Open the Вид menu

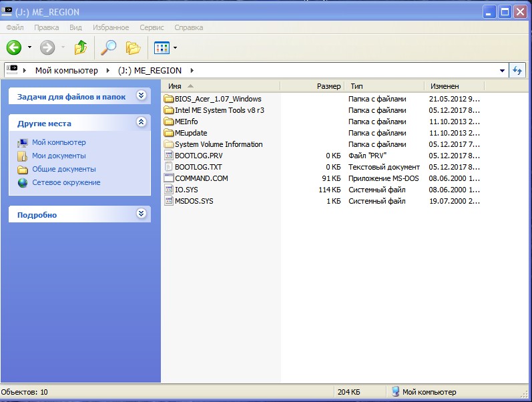tap(75, 27)
